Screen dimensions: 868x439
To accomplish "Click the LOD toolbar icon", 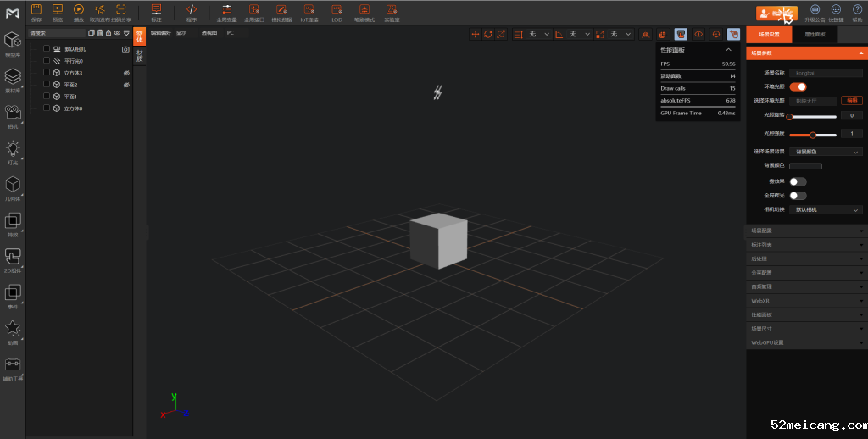I will click(337, 9).
